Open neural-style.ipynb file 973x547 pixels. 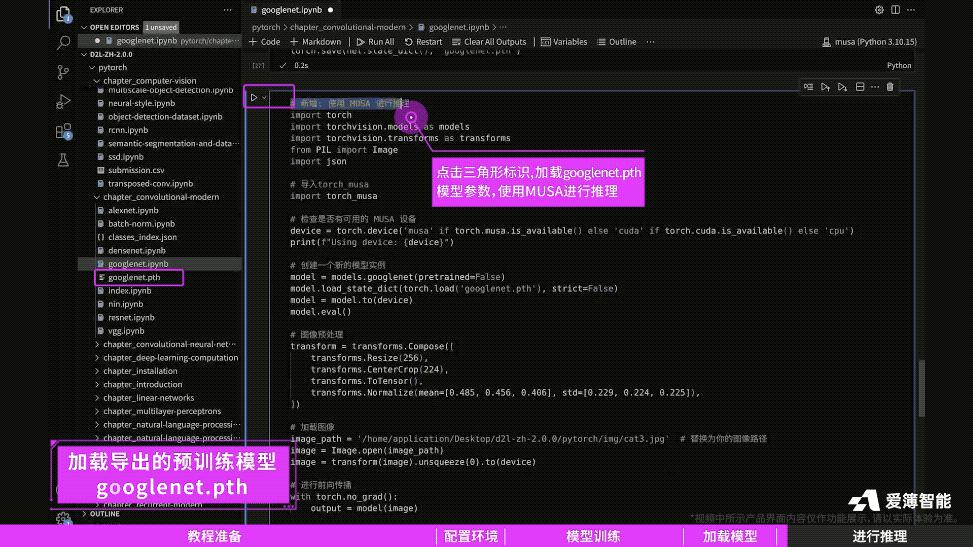pyautogui.click(x=141, y=104)
